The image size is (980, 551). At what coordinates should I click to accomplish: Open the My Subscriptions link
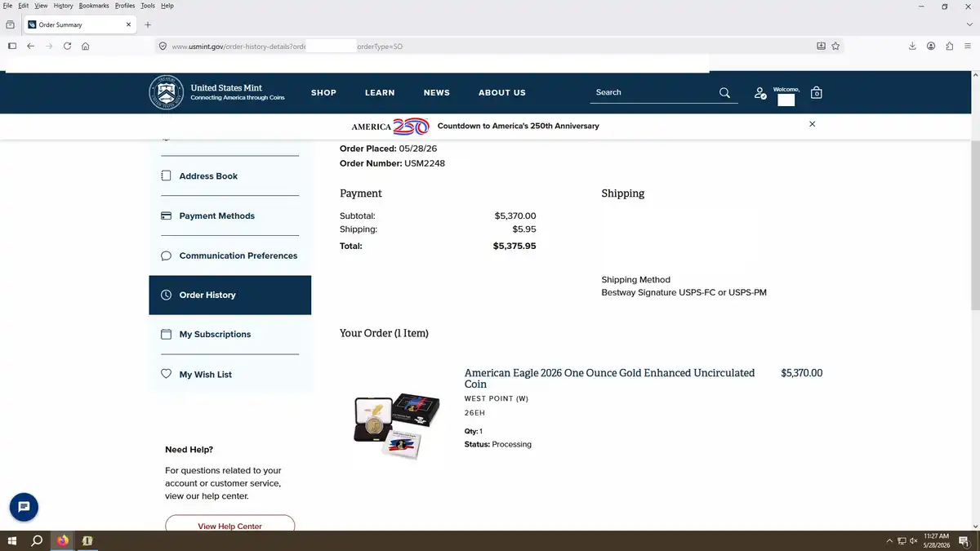pyautogui.click(x=216, y=335)
